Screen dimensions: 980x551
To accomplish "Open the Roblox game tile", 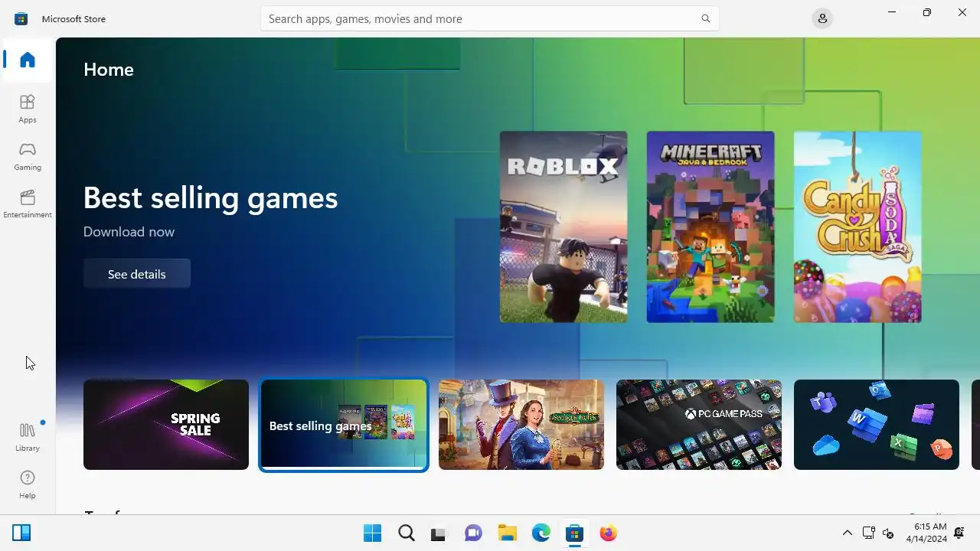I will click(563, 227).
